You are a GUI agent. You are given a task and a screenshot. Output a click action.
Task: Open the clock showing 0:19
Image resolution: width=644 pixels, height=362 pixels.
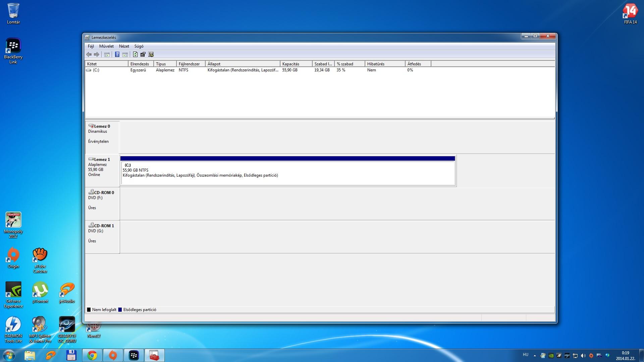[626, 355]
